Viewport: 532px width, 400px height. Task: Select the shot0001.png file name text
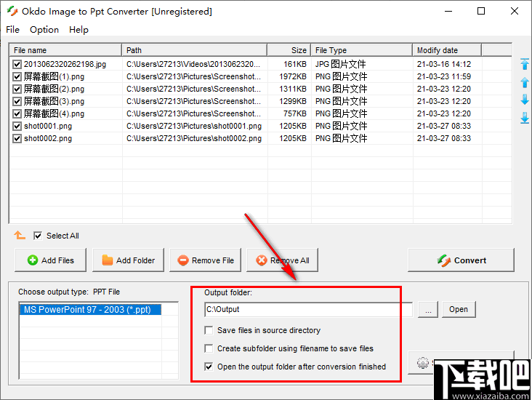point(48,127)
